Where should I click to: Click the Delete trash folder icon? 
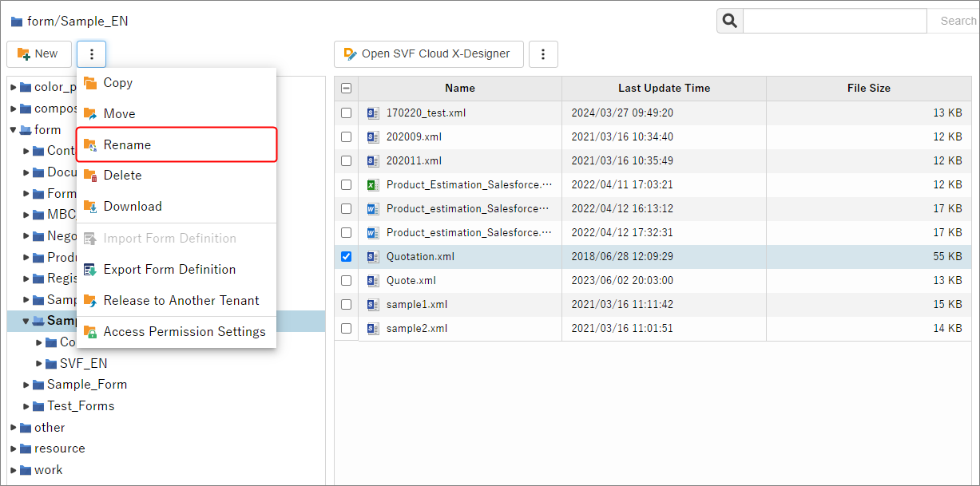90,176
